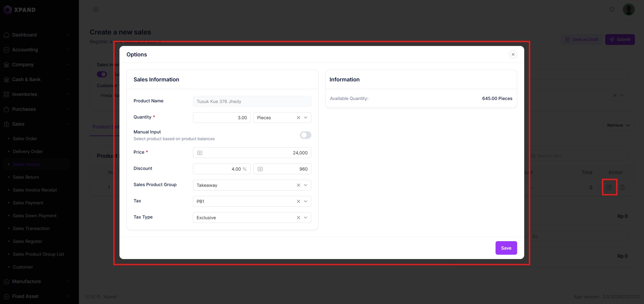This screenshot has width=644, height=304.
Task: Click the trash delete icon in Action column
Action: (622, 187)
